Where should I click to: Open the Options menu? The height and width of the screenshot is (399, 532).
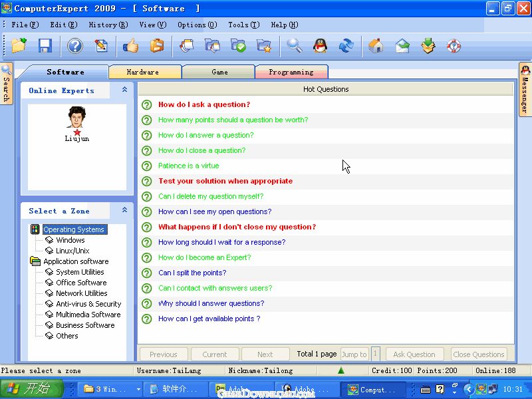pyautogui.click(x=197, y=25)
